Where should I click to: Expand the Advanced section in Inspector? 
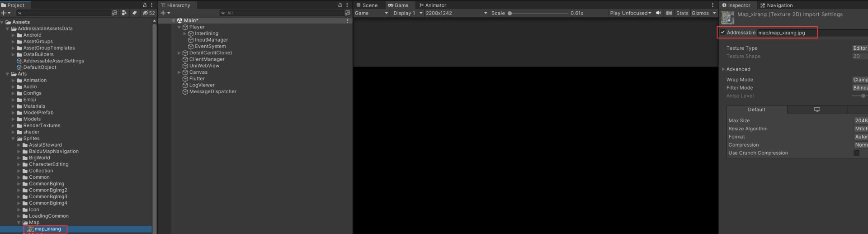pyautogui.click(x=723, y=69)
